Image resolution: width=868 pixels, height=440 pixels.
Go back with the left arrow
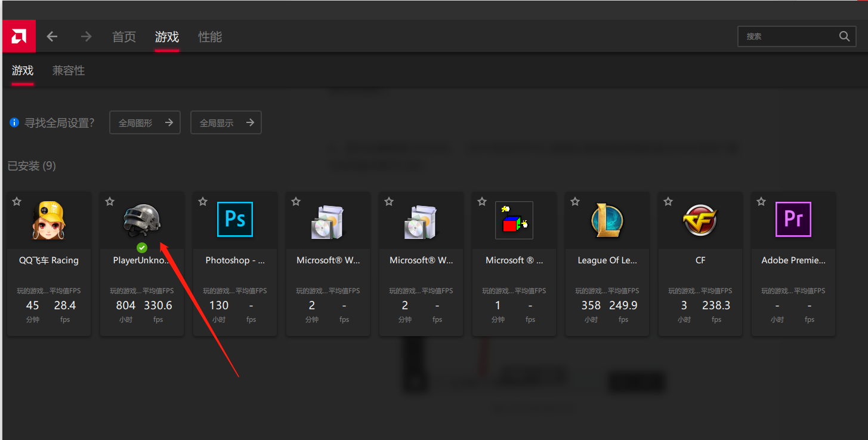pos(52,36)
